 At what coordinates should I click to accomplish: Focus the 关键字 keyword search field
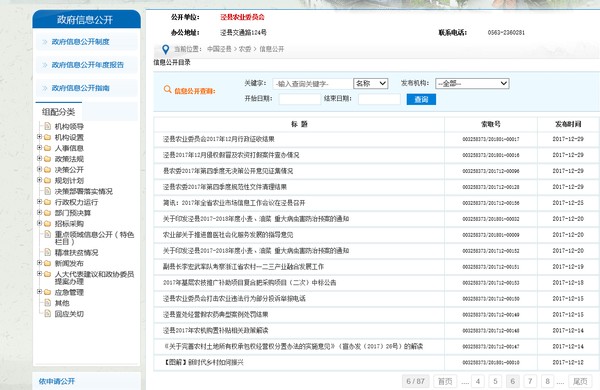[312, 84]
